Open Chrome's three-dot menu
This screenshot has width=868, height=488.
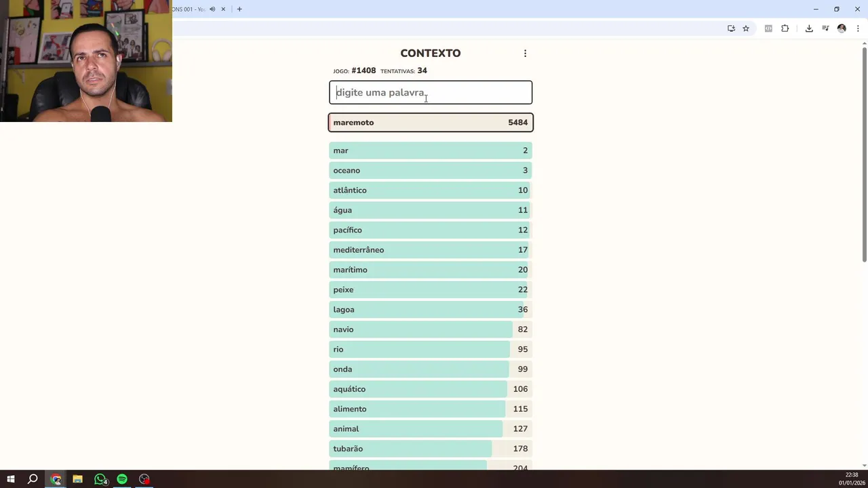pos(858,28)
